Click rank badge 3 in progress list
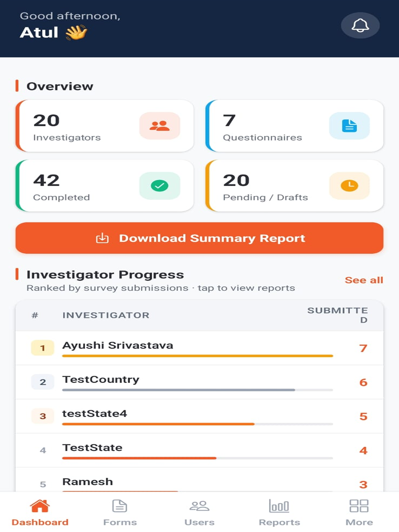The height and width of the screenshot is (532, 399). [x=43, y=416]
